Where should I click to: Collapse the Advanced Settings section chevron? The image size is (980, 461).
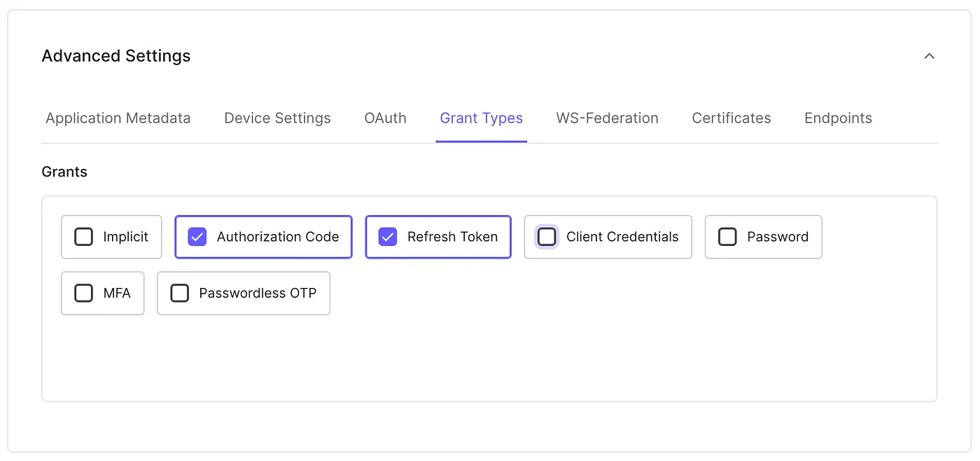click(x=929, y=56)
